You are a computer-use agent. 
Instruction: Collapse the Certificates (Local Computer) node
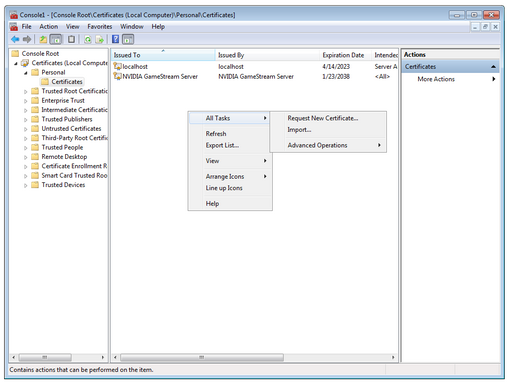click(x=16, y=63)
